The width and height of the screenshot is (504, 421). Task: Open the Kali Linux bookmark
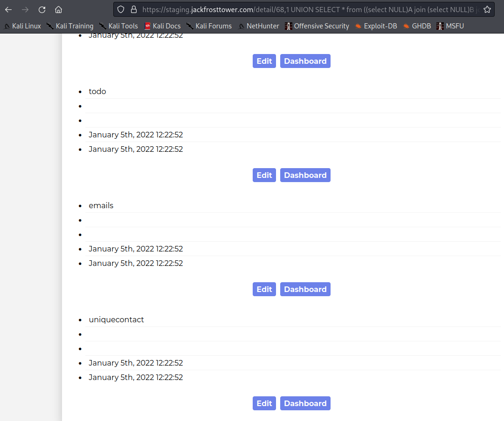[22, 26]
